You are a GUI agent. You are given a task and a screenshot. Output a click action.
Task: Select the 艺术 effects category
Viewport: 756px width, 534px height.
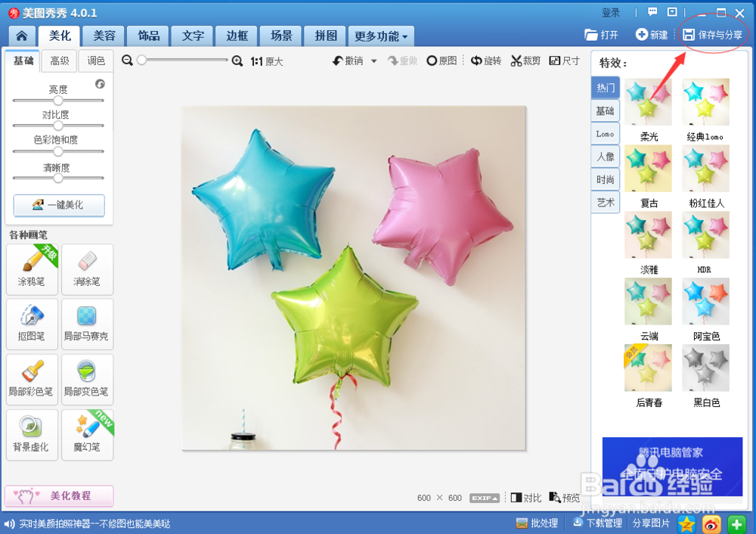605,203
